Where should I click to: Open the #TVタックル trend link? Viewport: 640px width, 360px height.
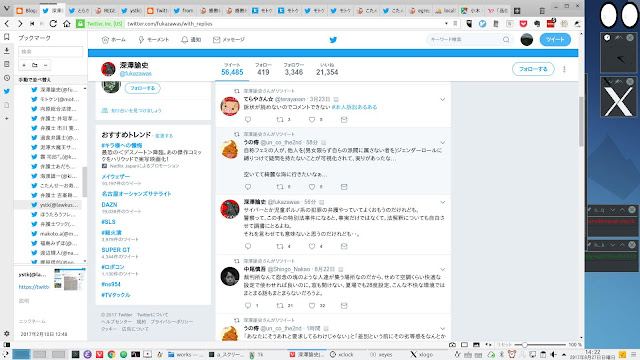[116, 295]
